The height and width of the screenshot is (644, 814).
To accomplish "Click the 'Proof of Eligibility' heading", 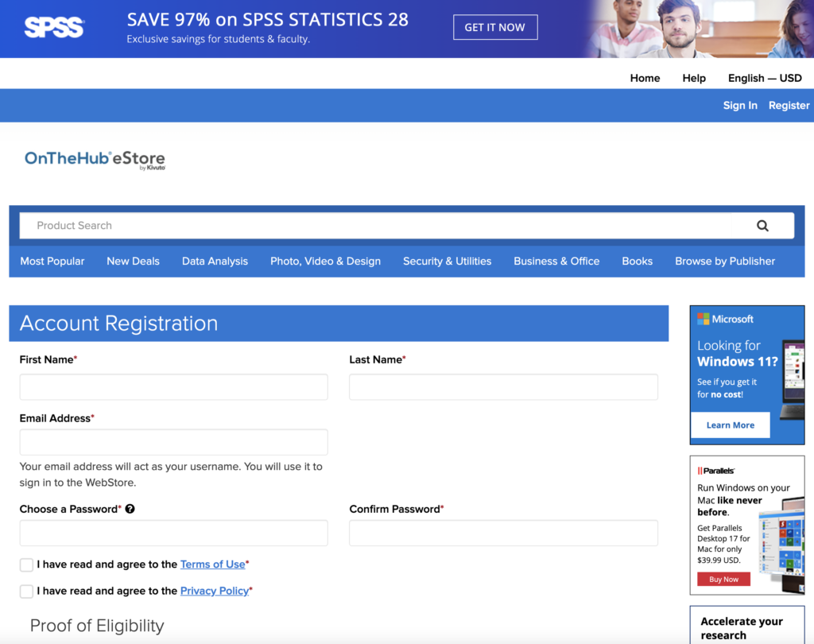I will click(x=97, y=625).
